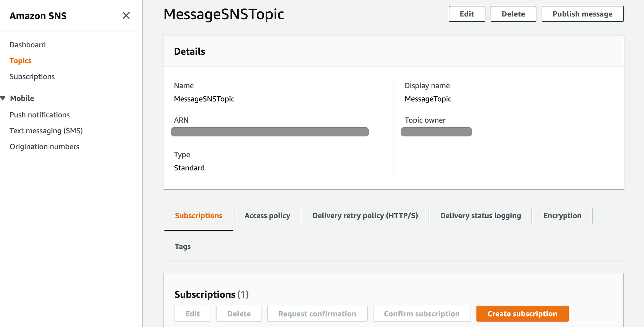Go to Topics in sidebar

click(21, 61)
